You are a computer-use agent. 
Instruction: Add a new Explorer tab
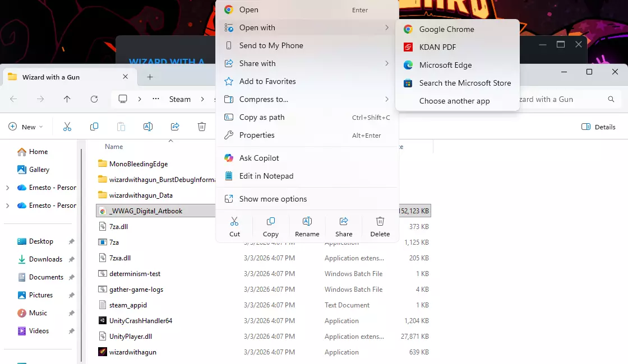[x=150, y=77]
